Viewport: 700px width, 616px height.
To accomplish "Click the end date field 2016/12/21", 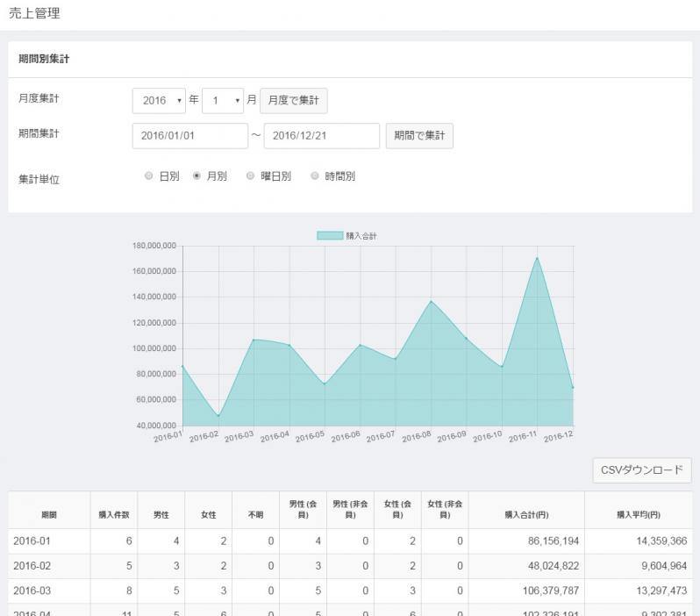I will [x=321, y=136].
